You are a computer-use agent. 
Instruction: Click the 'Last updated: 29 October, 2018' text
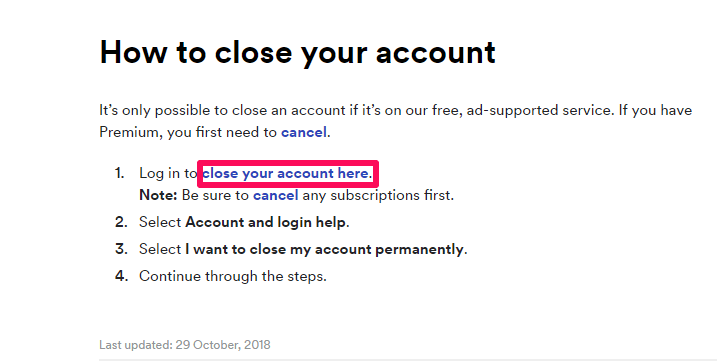185,345
